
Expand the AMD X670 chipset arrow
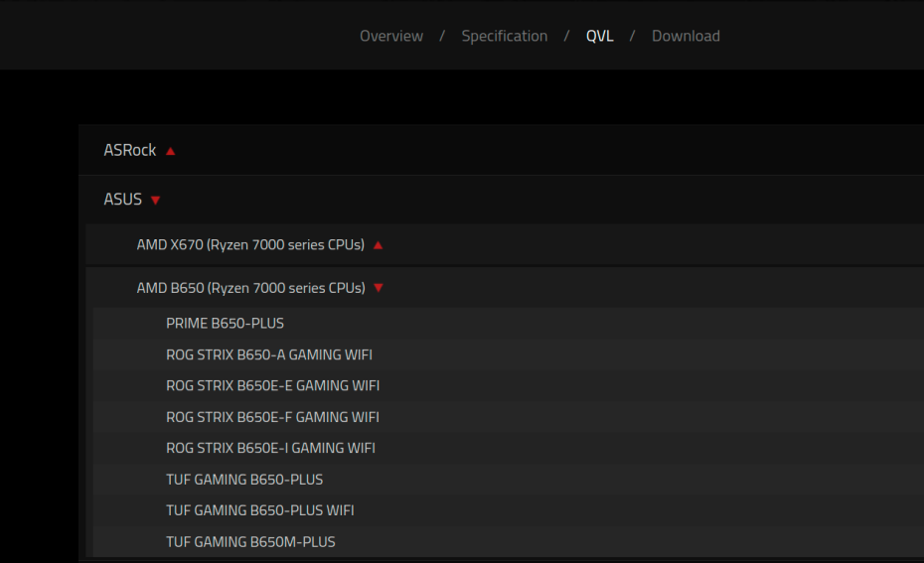378,245
